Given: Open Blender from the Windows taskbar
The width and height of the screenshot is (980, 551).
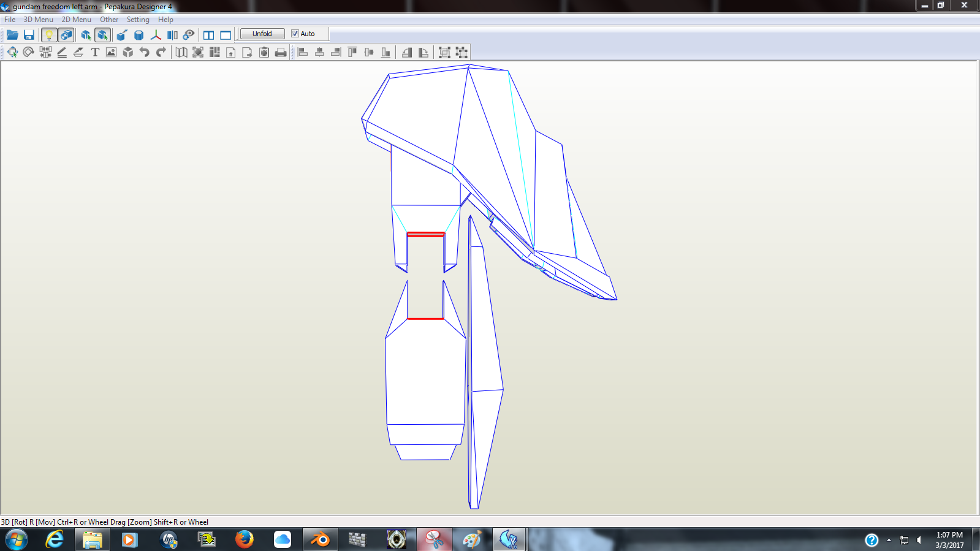Looking at the screenshot, I should pos(320,540).
